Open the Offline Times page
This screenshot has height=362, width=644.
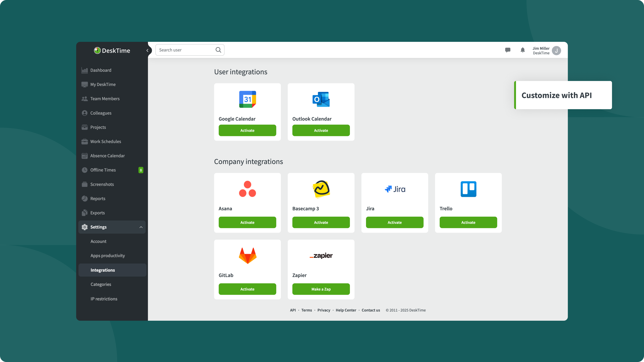pos(103,170)
